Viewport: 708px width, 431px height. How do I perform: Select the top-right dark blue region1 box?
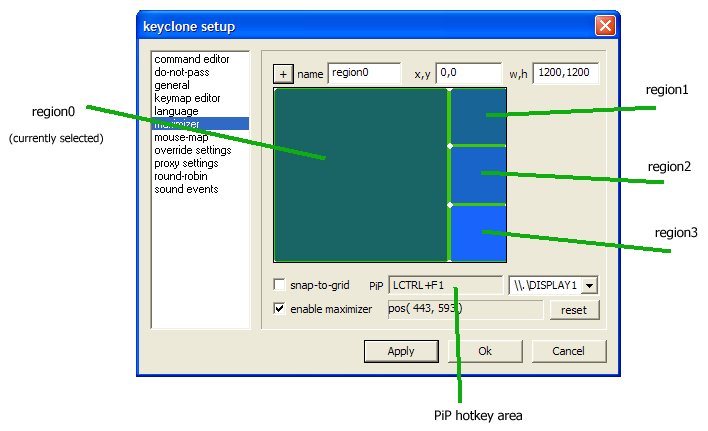coord(478,117)
